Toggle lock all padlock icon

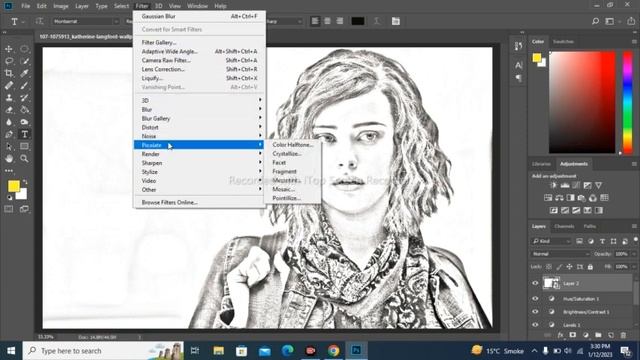pos(590,267)
